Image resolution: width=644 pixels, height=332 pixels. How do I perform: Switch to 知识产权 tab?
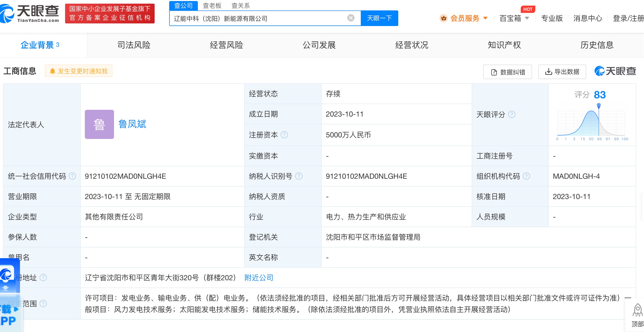point(504,45)
